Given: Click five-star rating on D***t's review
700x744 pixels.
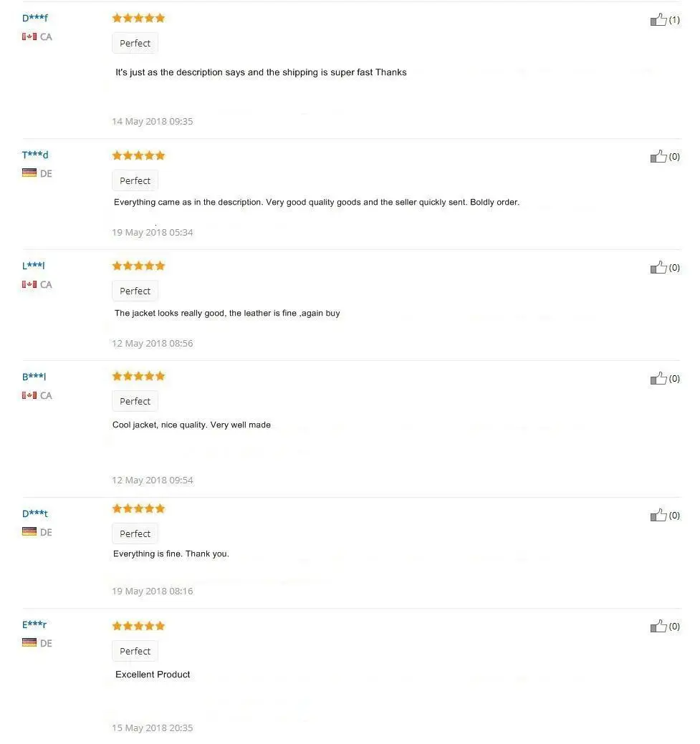Looking at the screenshot, I should point(138,508).
